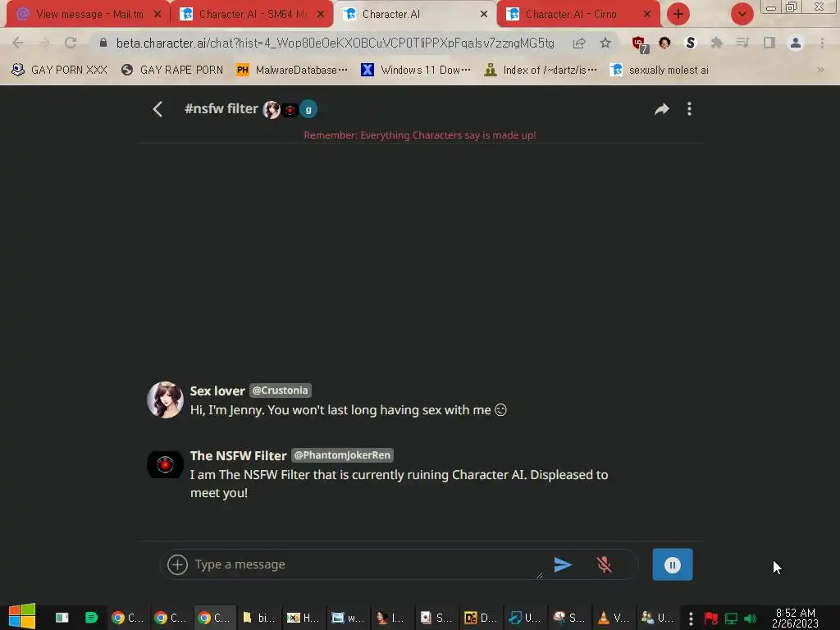Close the 'Character.AI - Cirno' tab
Viewport: 840px width, 630px height.
[647, 14]
